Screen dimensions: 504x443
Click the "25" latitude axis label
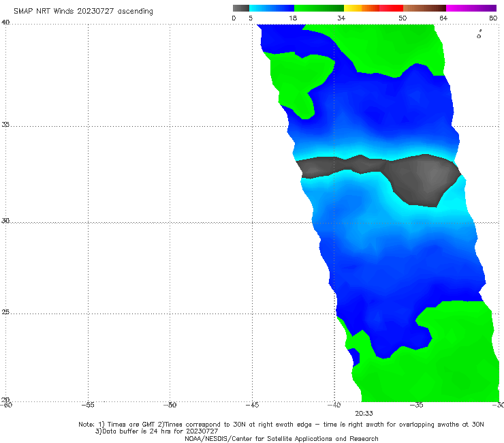coord(5,312)
